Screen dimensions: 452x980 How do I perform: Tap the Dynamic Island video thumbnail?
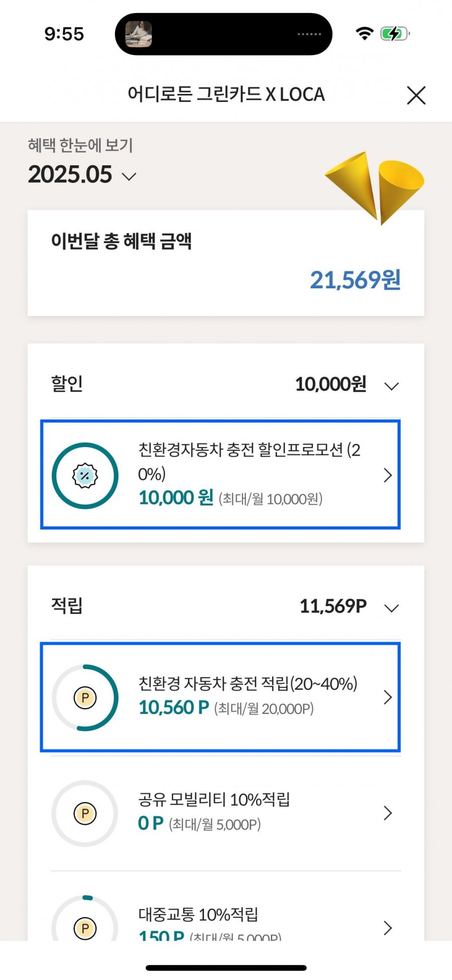tap(138, 34)
